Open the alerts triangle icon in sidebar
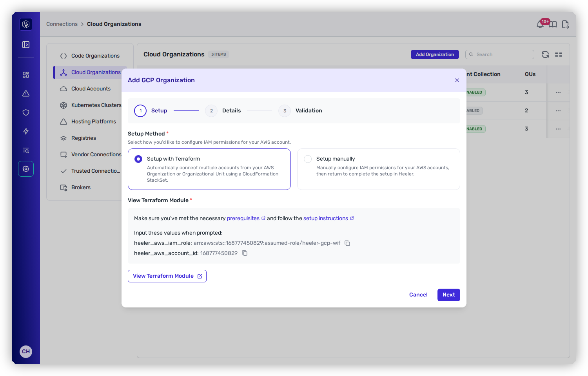Screen dimensions: 588x376 coord(26,94)
